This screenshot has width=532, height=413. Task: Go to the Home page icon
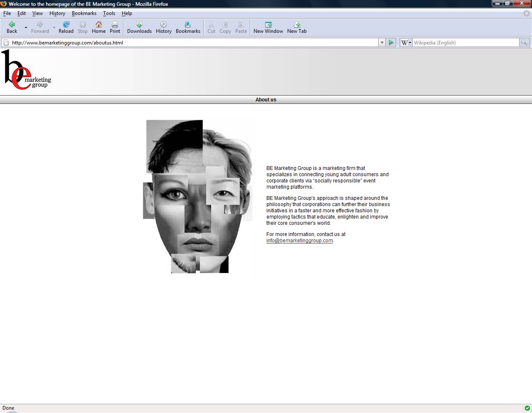click(99, 25)
